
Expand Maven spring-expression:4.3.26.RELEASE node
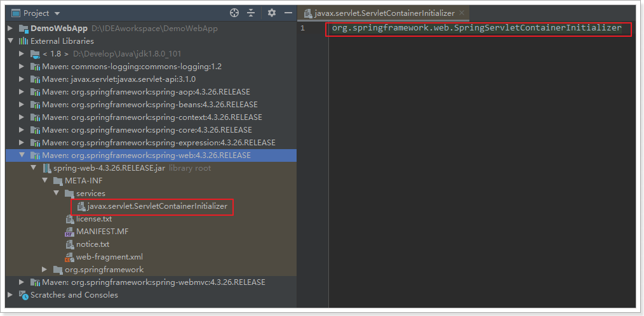point(22,143)
